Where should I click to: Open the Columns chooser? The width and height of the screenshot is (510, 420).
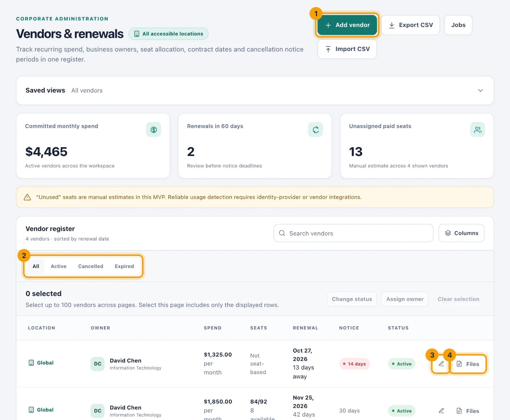coord(461,233)
